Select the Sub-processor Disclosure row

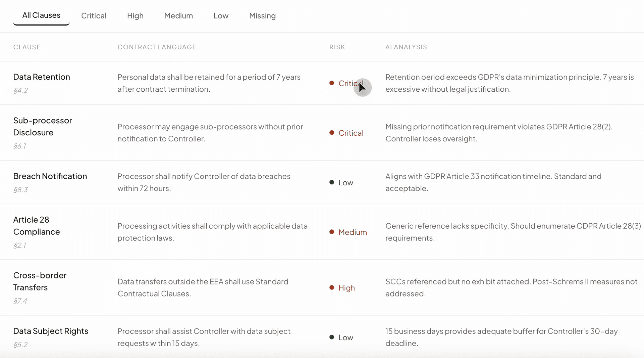point(43,126)
